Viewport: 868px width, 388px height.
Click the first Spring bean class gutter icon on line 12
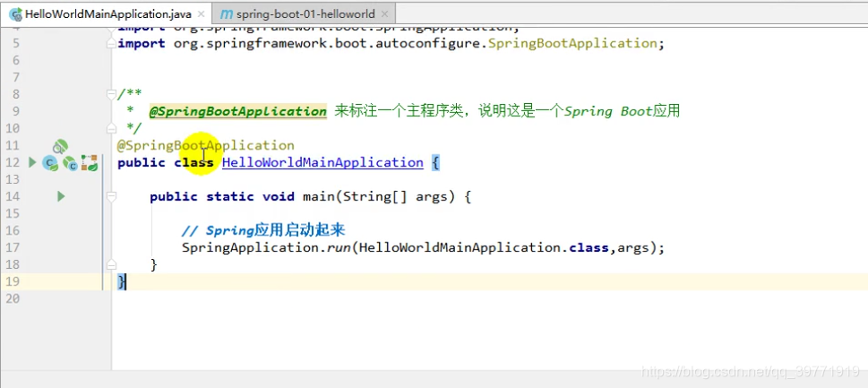click(x=50, y=163)
